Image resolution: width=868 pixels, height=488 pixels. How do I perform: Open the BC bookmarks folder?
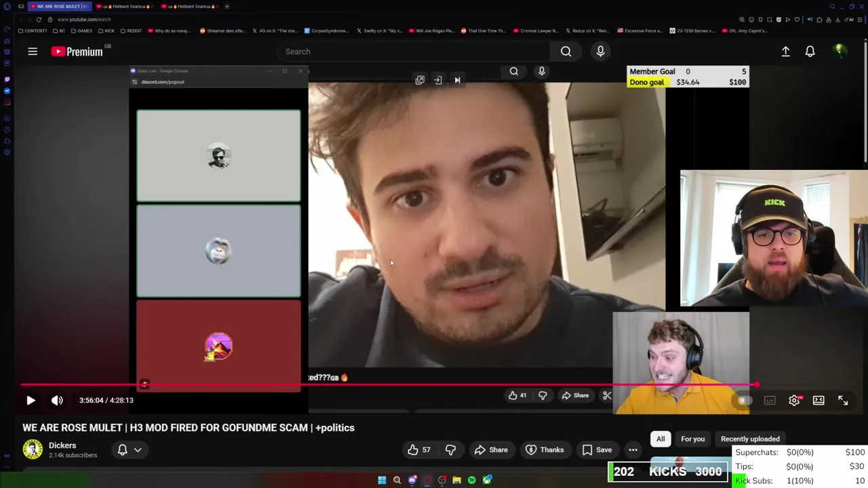59,30
